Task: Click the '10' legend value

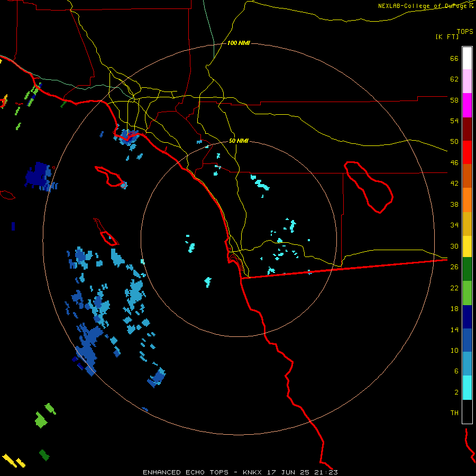Action: click(x=454, y=351)
